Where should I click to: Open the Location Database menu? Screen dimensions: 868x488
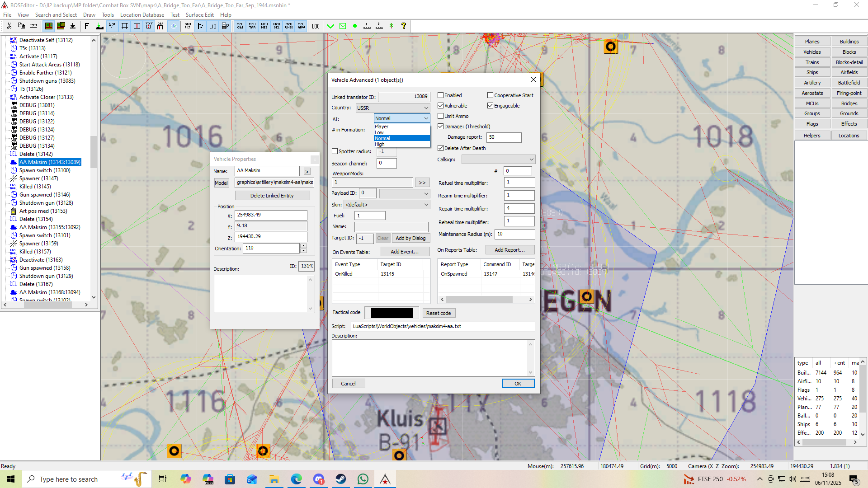[x=142, y=15]
